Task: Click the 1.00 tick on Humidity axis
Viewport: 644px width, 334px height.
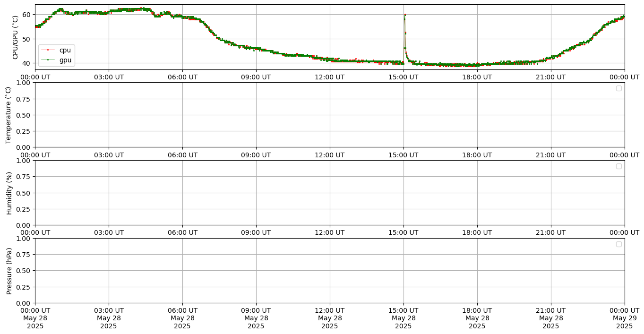Action: click(x=24, y=161)
